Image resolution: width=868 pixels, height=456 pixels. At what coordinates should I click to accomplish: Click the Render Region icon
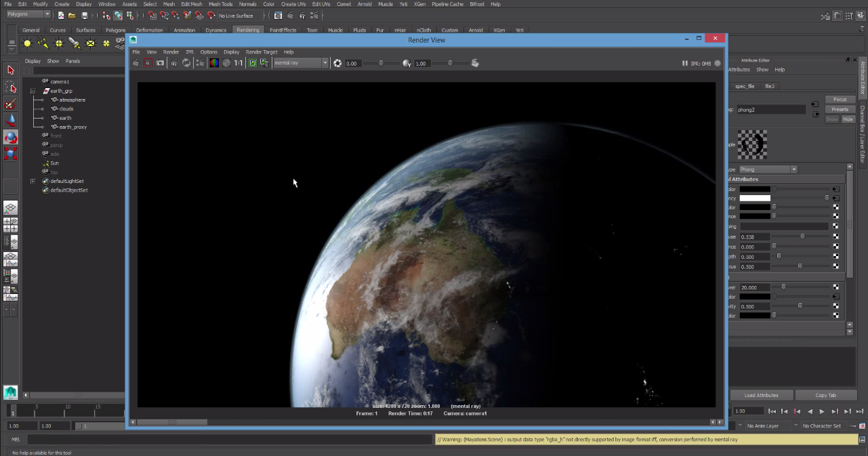tap(148, 63)
